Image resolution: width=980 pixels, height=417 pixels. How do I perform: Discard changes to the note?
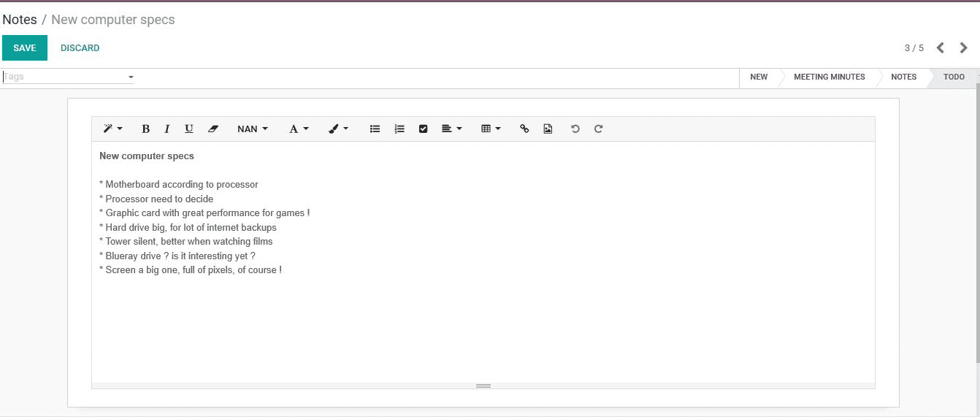click(x=80, y=48)
